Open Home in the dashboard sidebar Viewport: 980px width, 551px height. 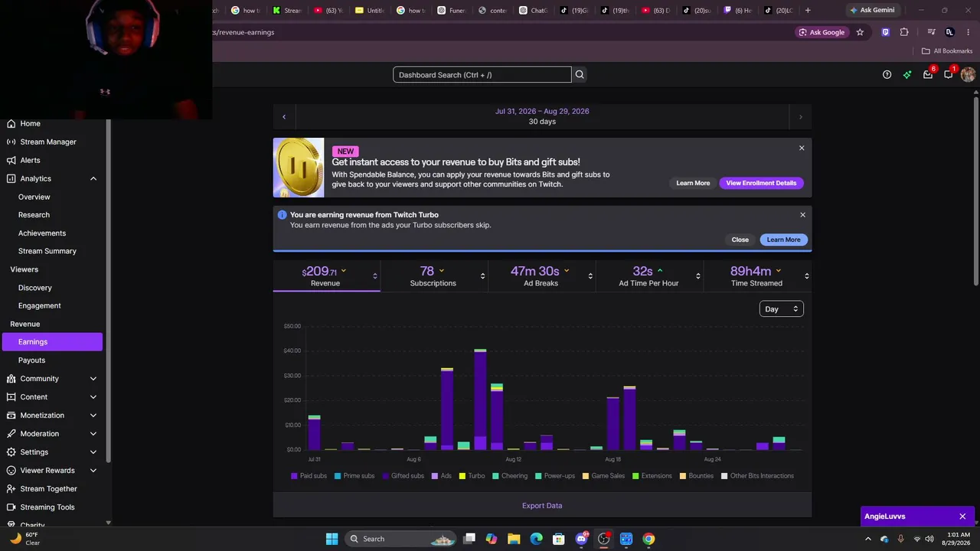(x=30, y=123)
